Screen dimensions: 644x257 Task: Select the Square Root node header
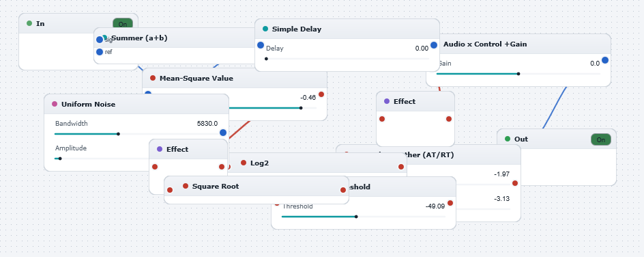[x=257, y=186]
